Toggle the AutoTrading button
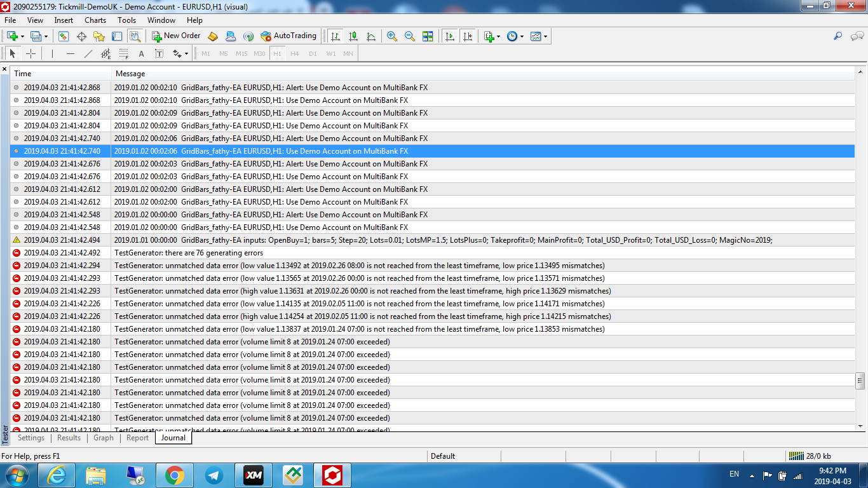Screen dimensions: 868x488 pos(288,36)
